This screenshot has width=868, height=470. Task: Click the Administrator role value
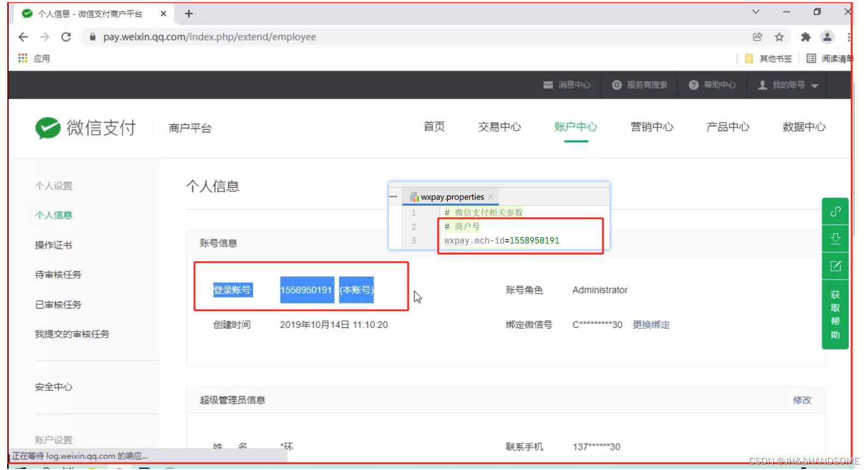click(600, 290)
